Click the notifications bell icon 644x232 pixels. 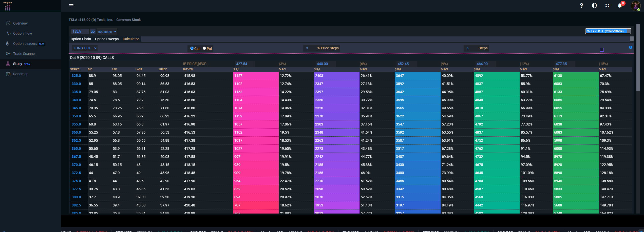pos(620,5)
